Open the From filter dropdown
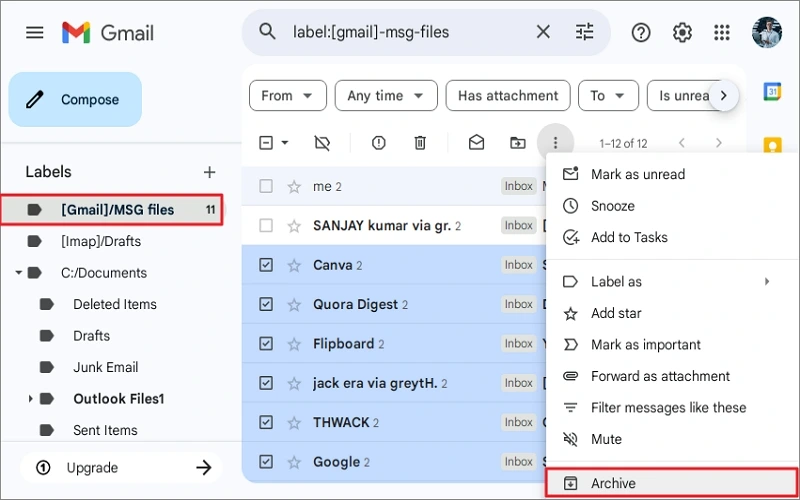The image size is (800, 500). [x=288, y=96]
